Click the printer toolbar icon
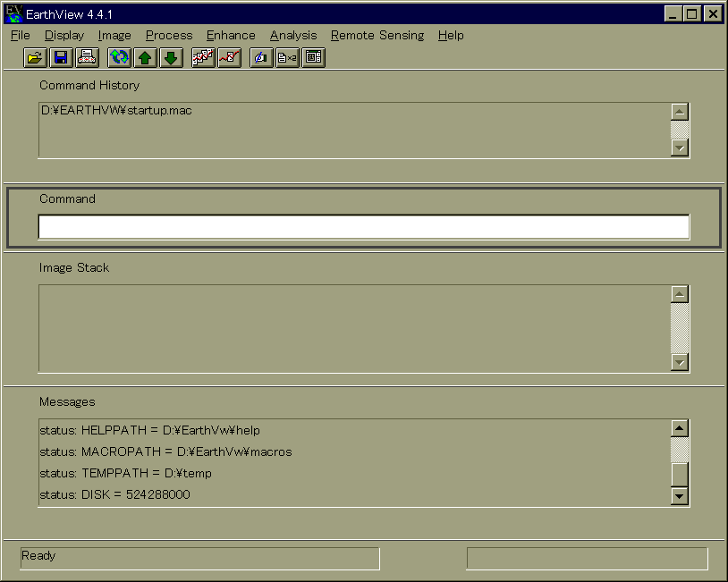The image size is (728, 582). pos(88,58)
